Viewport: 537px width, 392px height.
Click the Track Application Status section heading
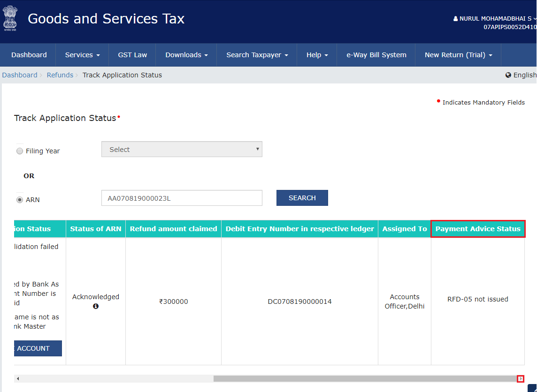coord(65,118)
